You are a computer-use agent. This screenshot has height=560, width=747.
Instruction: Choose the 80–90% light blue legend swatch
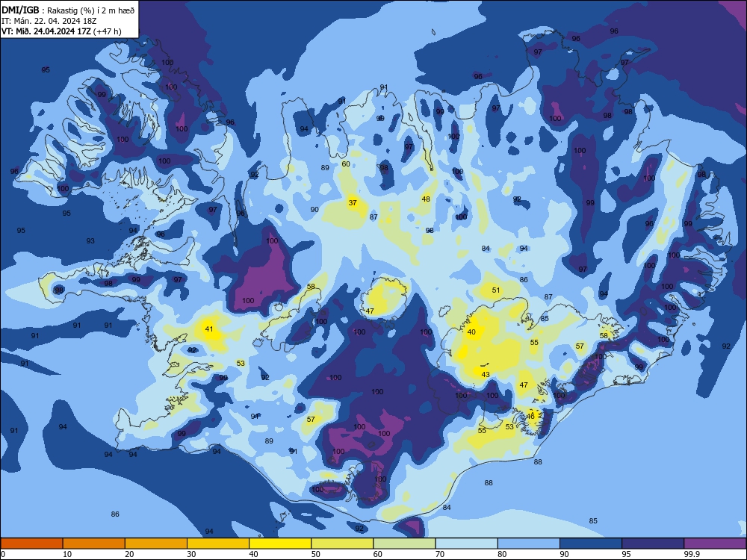[529, 544]
